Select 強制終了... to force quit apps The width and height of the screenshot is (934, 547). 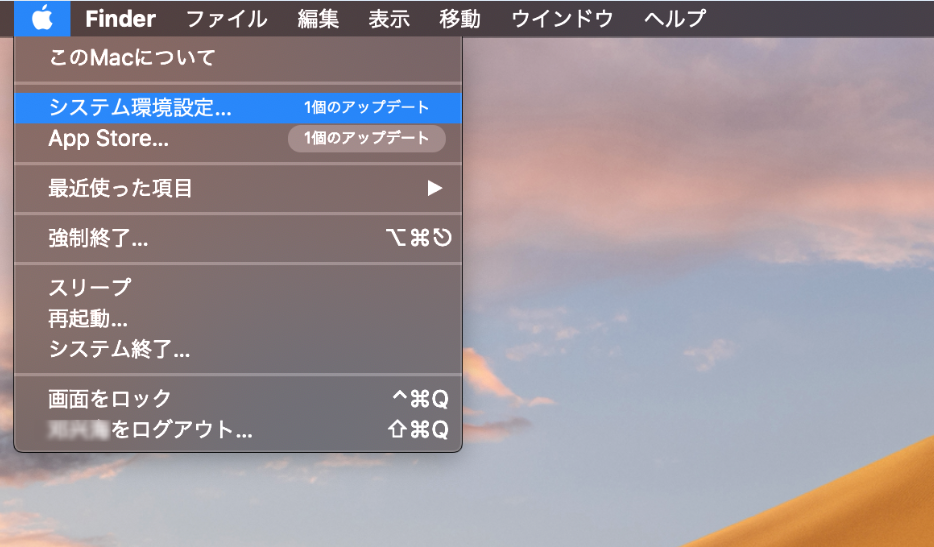(238, 238)
